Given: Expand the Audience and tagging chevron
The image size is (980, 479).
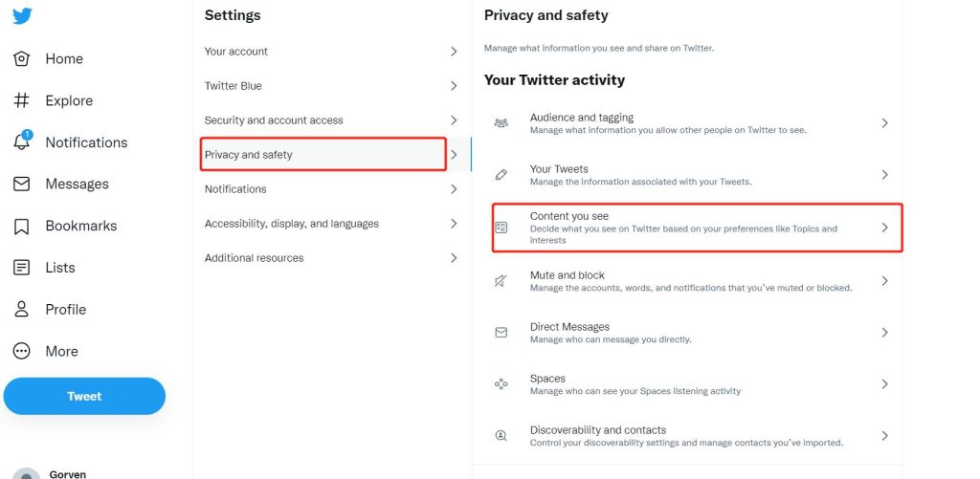Looking at the screenshot, I should click(x=884, y=123).
